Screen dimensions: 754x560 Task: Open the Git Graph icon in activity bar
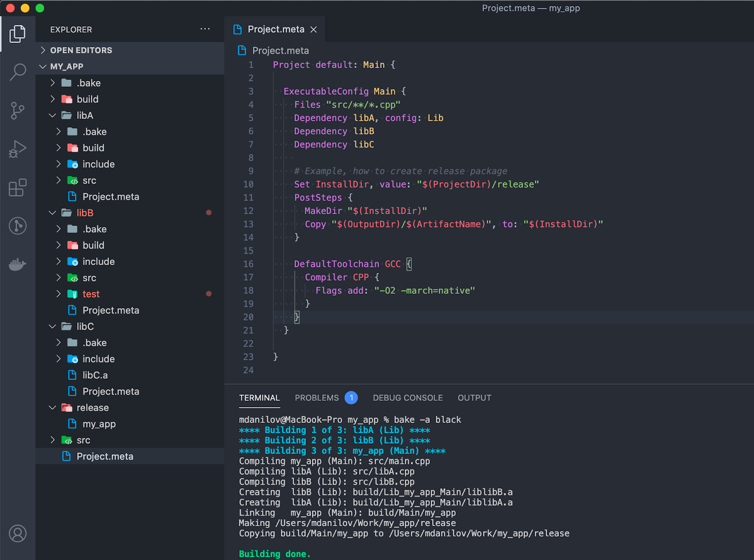point(17,226)
